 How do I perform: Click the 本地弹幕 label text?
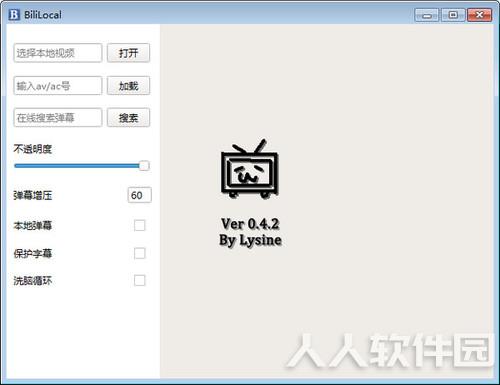[x=33, y=225]
